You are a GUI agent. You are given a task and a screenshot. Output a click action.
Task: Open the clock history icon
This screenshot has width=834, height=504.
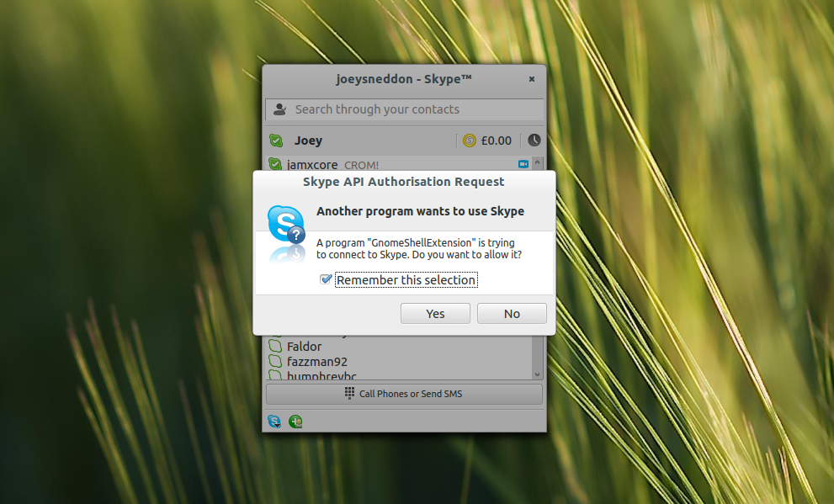click(534, 141)
